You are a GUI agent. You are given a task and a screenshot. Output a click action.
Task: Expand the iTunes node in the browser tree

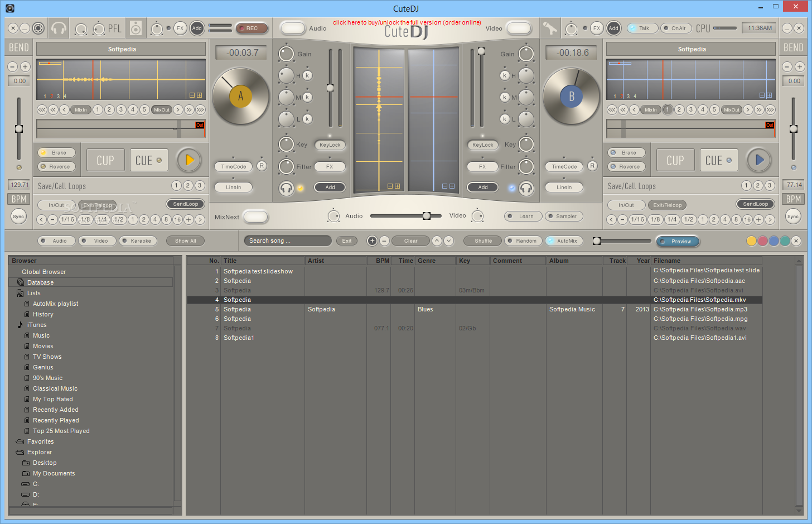[x=20, y=325]
